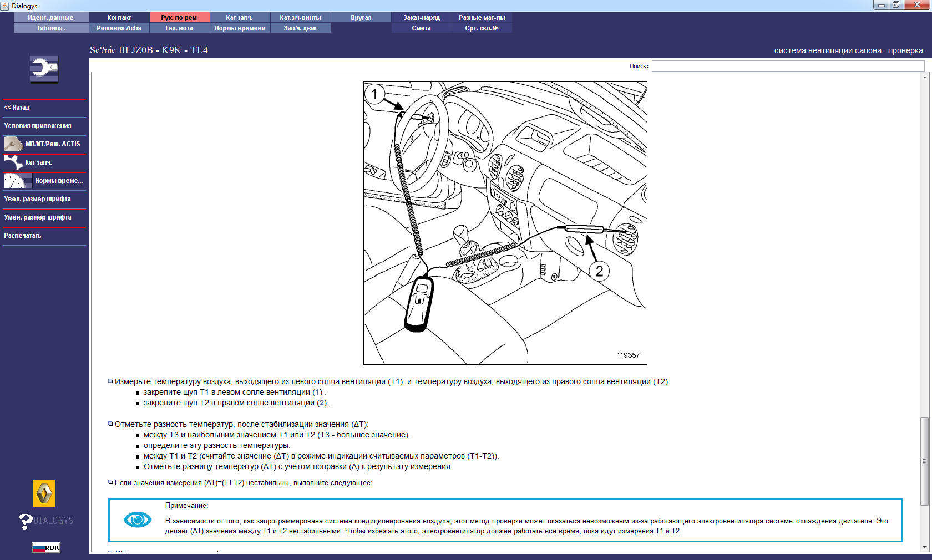Open the Тех. нота tab
Viewport: 932px width, 560px height.
tap(179, 28)
